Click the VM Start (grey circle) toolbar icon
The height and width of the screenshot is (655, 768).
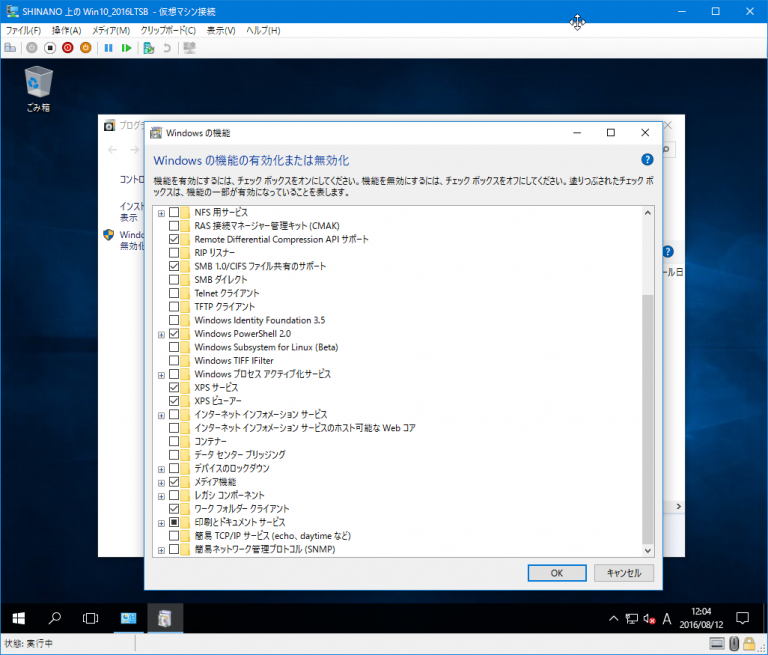[32, 48]
